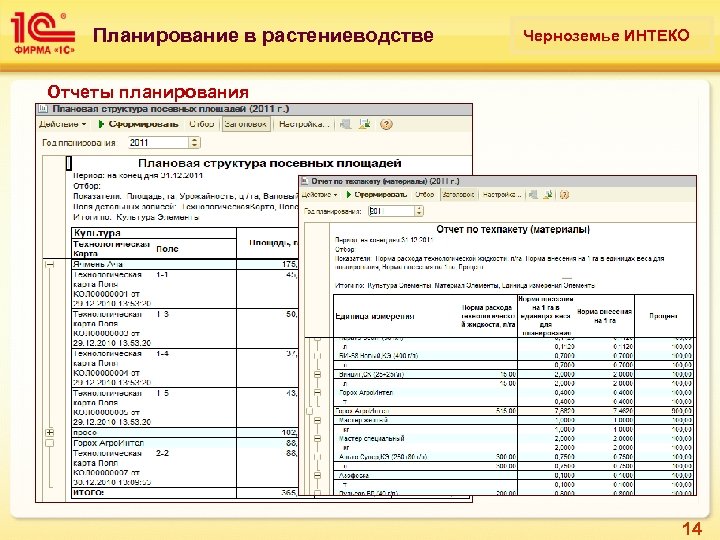
Task: Click Отбор in Отчет по техпакету toolbar
Action: tap(424, 195)
